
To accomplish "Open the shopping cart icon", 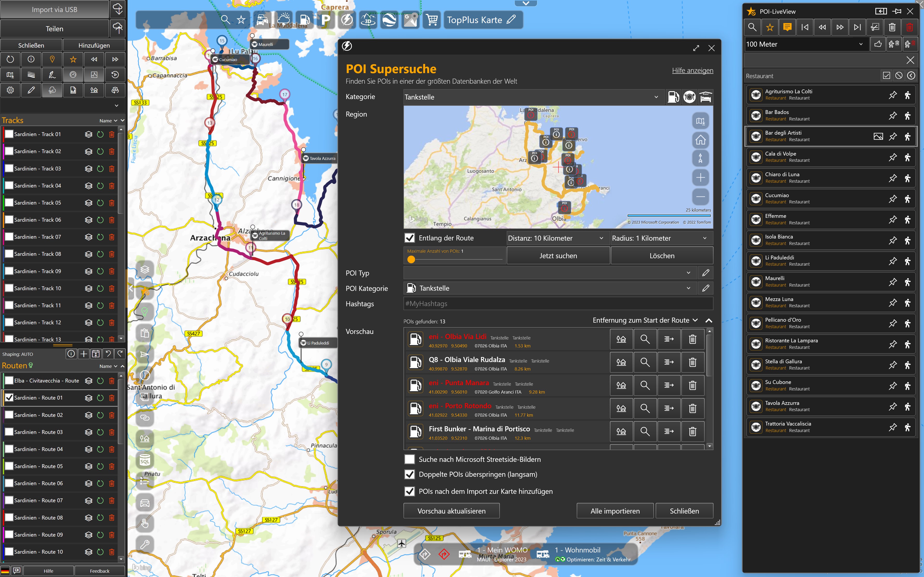I will coord(432,20).
